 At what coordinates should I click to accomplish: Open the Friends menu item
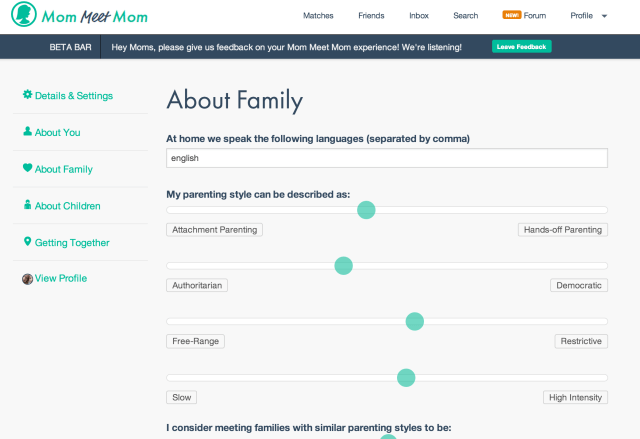coord(370,16)
